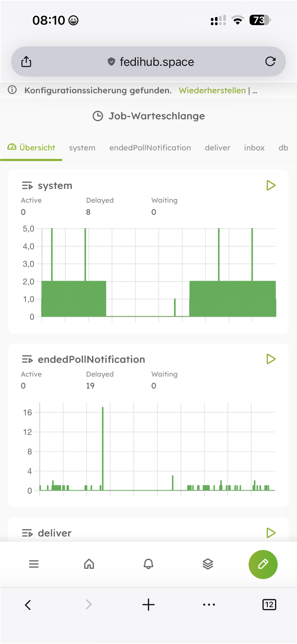Show the 12 open tabs switcher
297x644 pixels.
point(269,605)
